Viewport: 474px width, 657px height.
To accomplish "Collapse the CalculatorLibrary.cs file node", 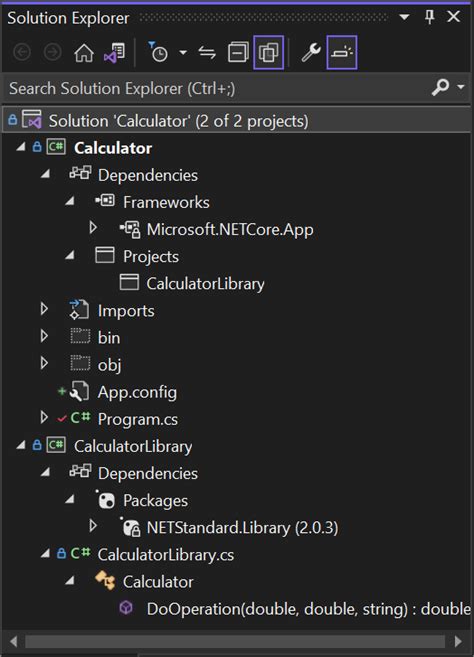I will pyautogui.click(x=45, y=554).
